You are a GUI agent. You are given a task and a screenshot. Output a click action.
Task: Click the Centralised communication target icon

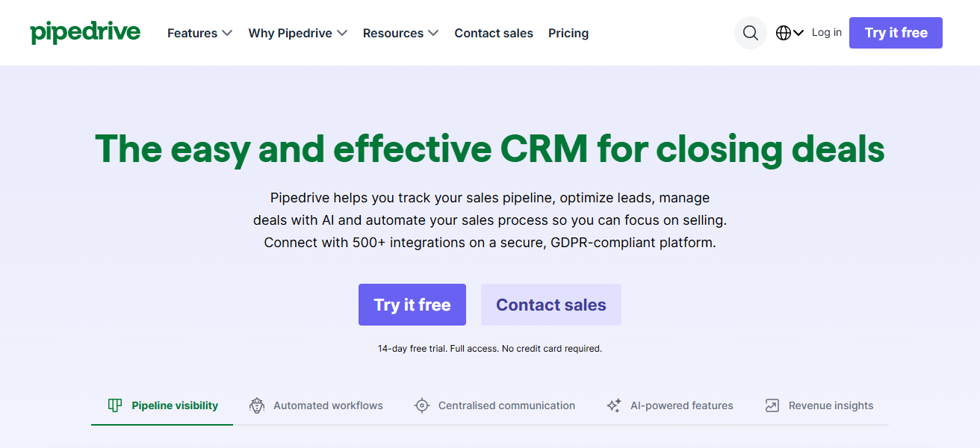(x=422, y=405)
